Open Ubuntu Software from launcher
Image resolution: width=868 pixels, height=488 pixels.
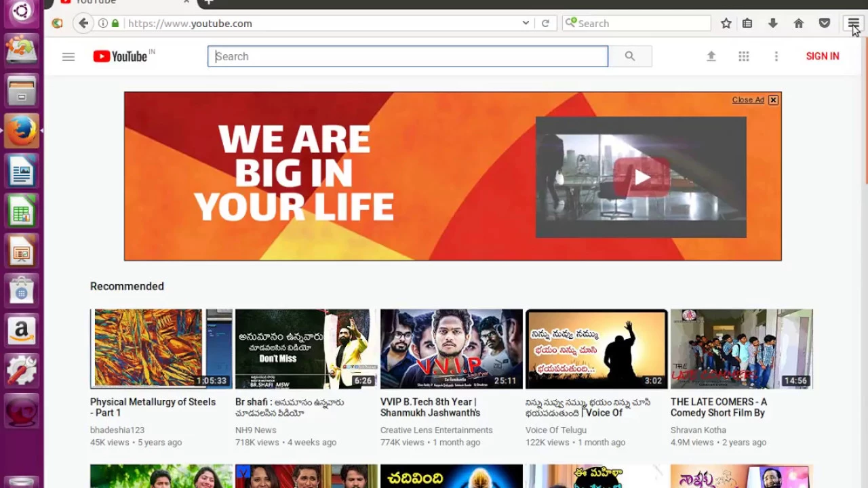(22, 290)
